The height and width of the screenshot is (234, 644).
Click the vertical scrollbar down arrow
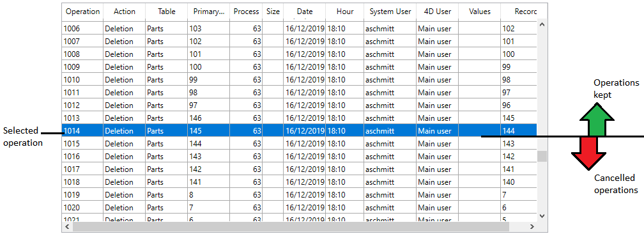point(542,215)
